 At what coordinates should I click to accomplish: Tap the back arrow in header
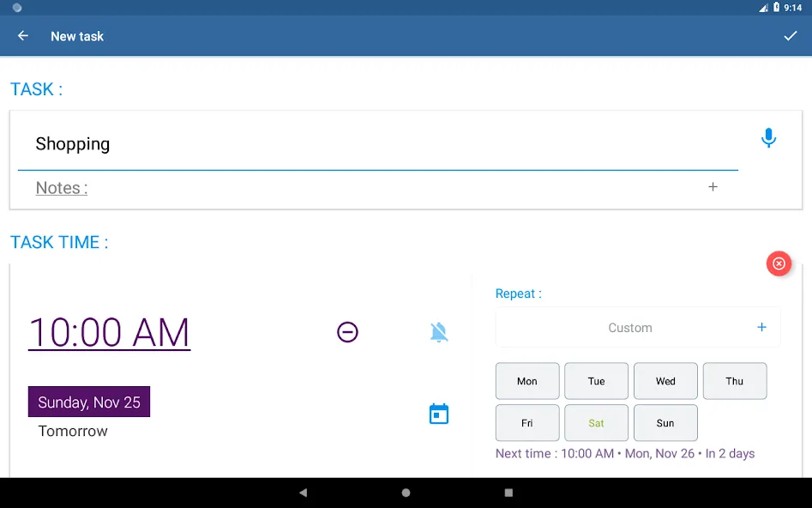tap(23, 36)
